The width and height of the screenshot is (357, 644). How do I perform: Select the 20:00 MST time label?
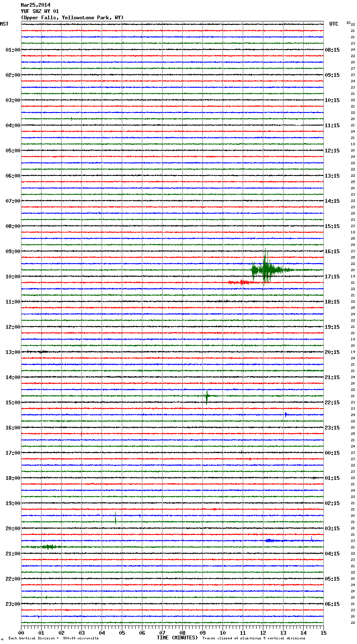coord(13,529)
